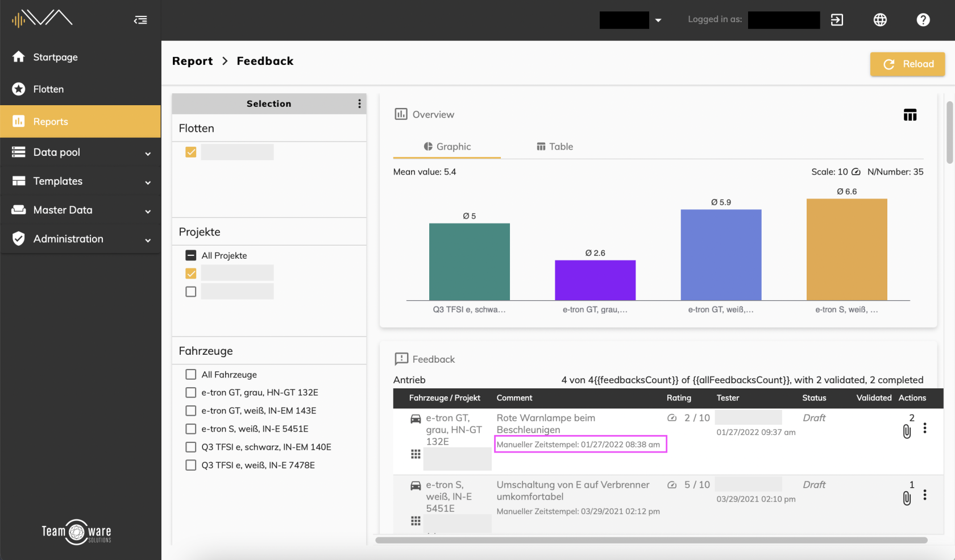Image resolution: width=955 pixels, height=560 pixels.
Task: Click the blue e-tron GT weiß bar
Action: tap(721, 255)
